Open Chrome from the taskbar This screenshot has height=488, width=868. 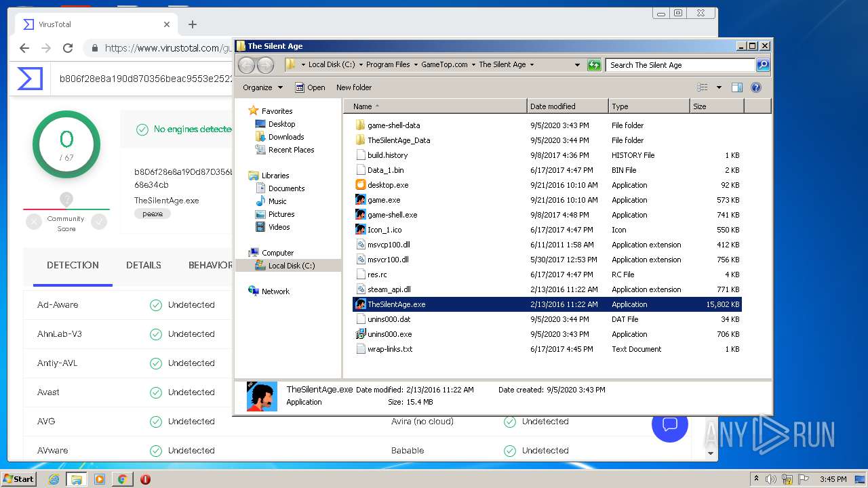click(x=122, y=479)
